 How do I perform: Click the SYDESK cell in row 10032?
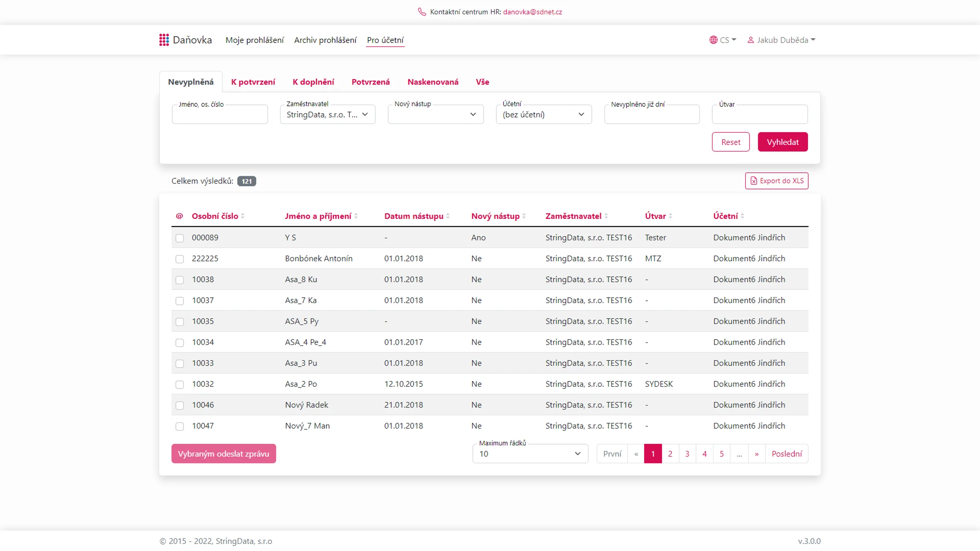[x=659, y=384]
